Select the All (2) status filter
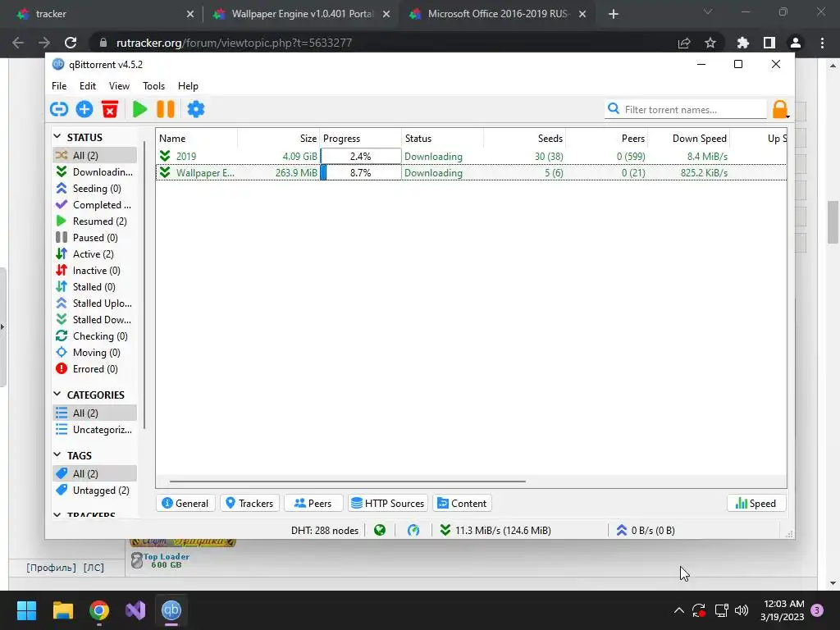840x630 pixels. [x=95, y=155]
